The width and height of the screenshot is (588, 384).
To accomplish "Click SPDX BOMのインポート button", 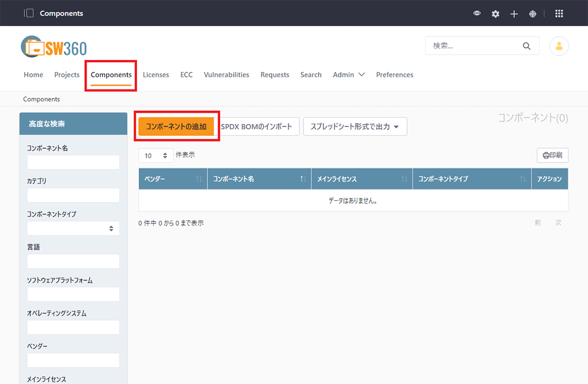I will [x=259, y=127].
